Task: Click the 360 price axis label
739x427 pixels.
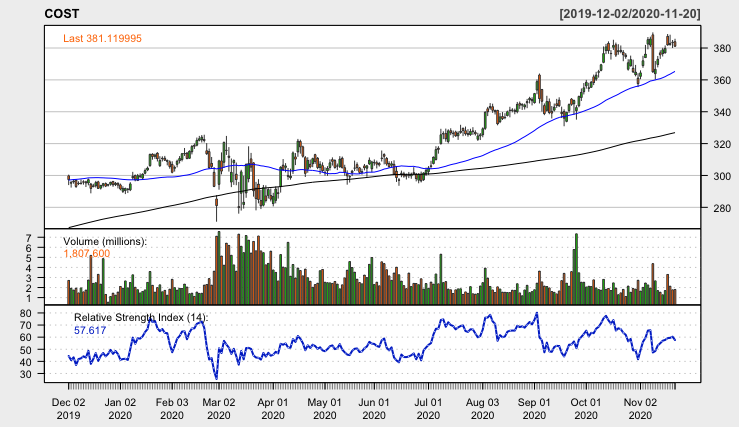Action: [x=723, y=81]
